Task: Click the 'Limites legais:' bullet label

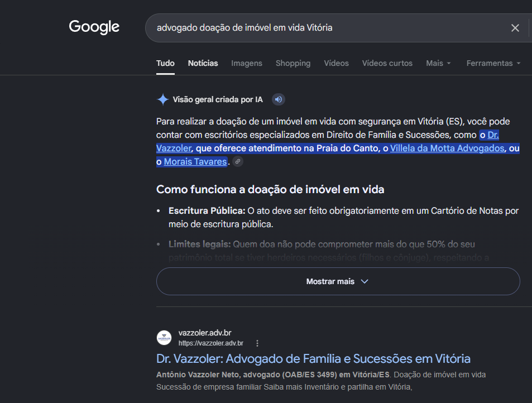Action: coord(199,244)
